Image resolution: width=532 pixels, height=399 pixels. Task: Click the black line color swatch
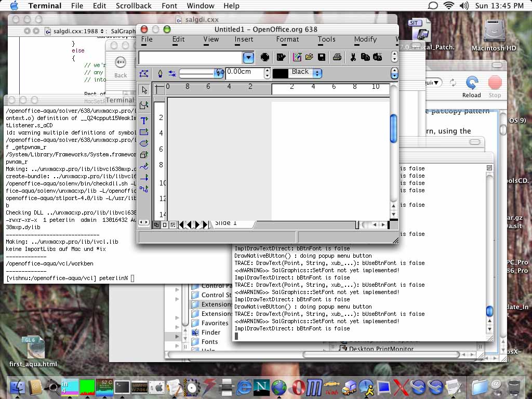(280, 73)
